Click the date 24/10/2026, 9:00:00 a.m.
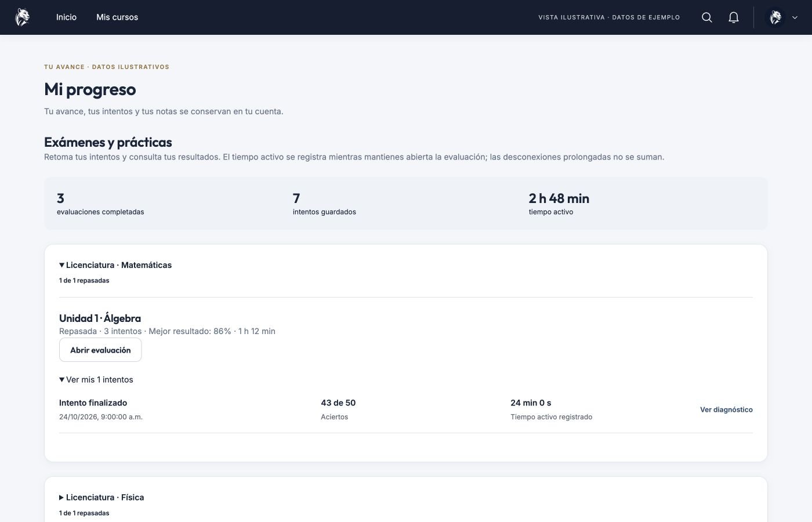Image resolution: width=812 pixels, height=522 pixels. (101, 417)
